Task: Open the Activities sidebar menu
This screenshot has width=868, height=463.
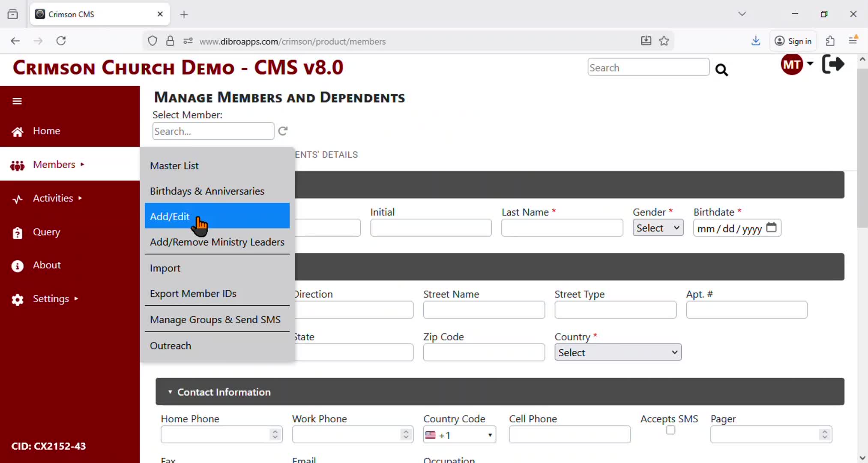Action: (x=53, y=198)
